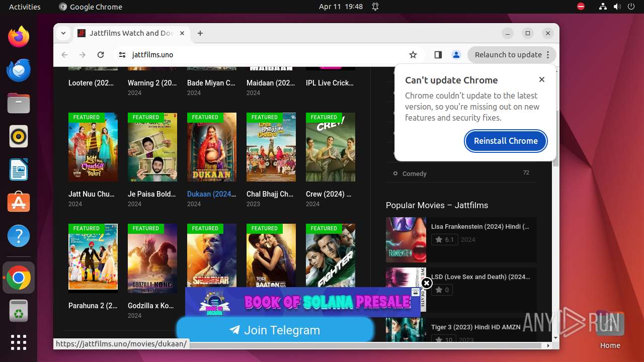Open the Chrome profile avatar

click(x=456, y=55)
